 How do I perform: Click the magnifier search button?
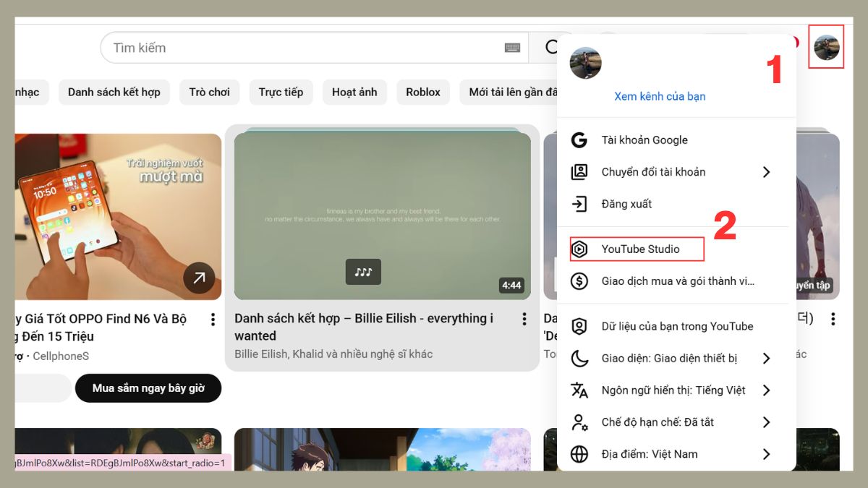click(x=552, y=48)
